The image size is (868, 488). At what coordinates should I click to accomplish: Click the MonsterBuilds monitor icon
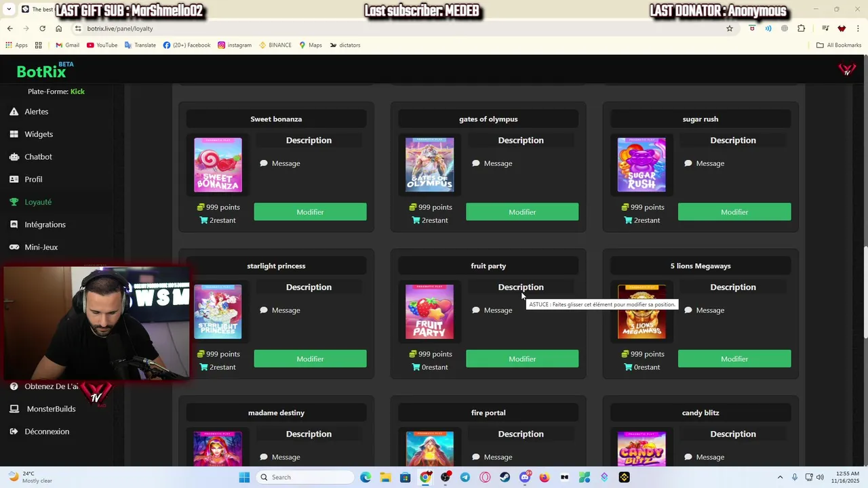(14, 409)
